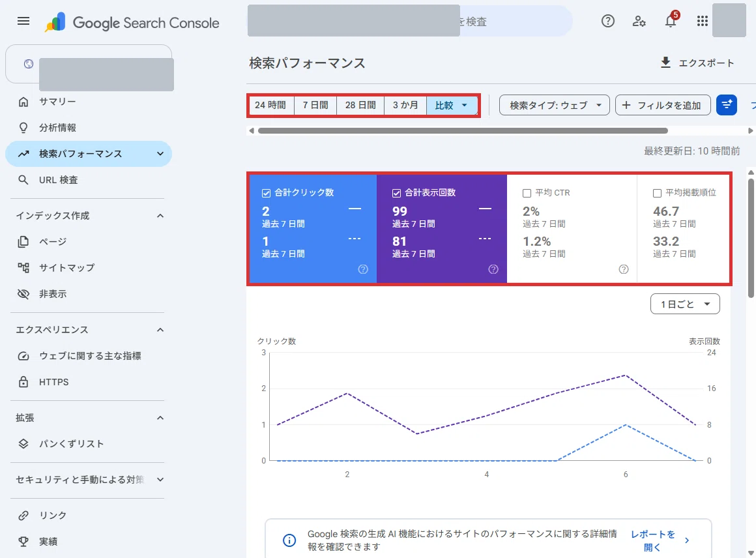Click the layers icon beside パンくずリスト
Viewport: 756px width, 558px height.
[x=23, y=444]
